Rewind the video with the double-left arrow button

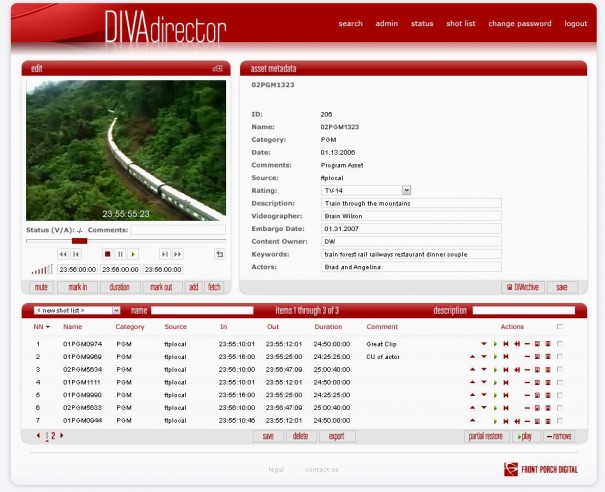pos(63,254)
